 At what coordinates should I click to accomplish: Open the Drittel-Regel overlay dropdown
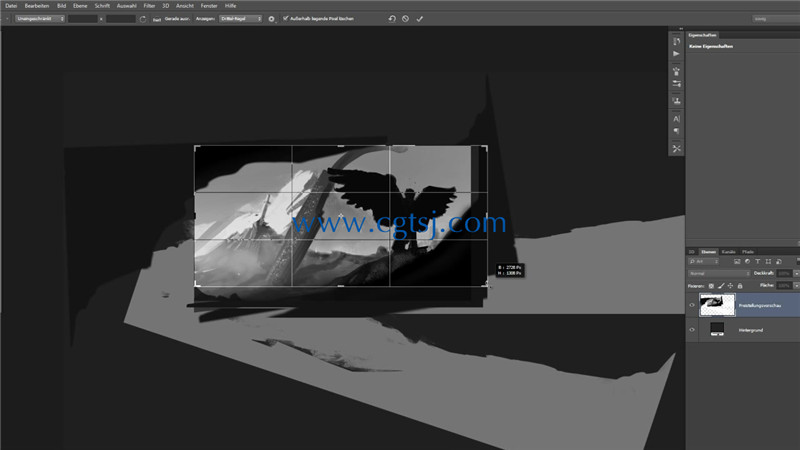click(x=240, y=19)
